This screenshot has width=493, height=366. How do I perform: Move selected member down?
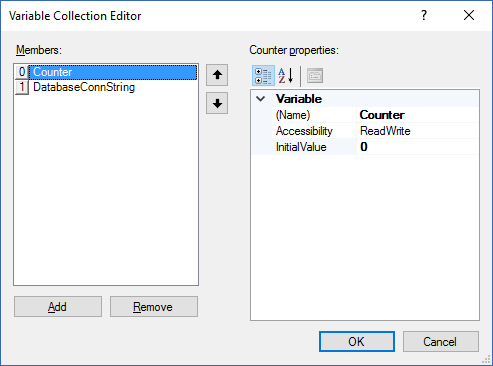(217, 103)
